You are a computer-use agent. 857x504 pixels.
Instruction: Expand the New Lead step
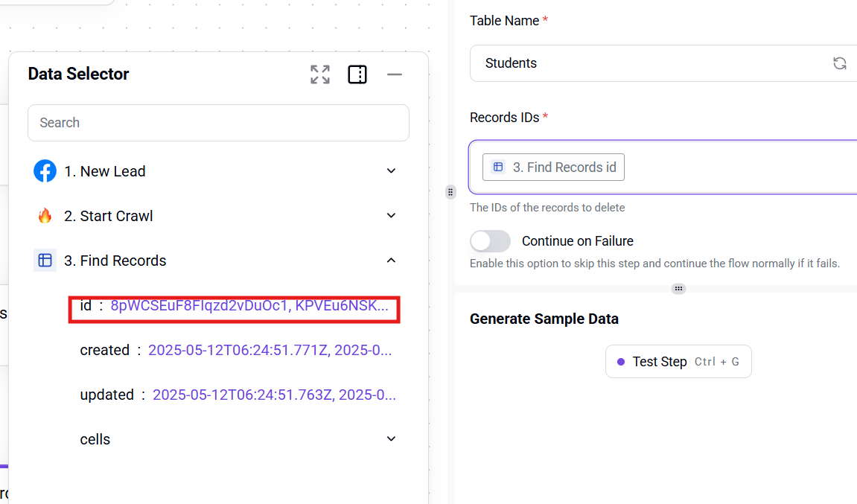(x=391, y=171)
